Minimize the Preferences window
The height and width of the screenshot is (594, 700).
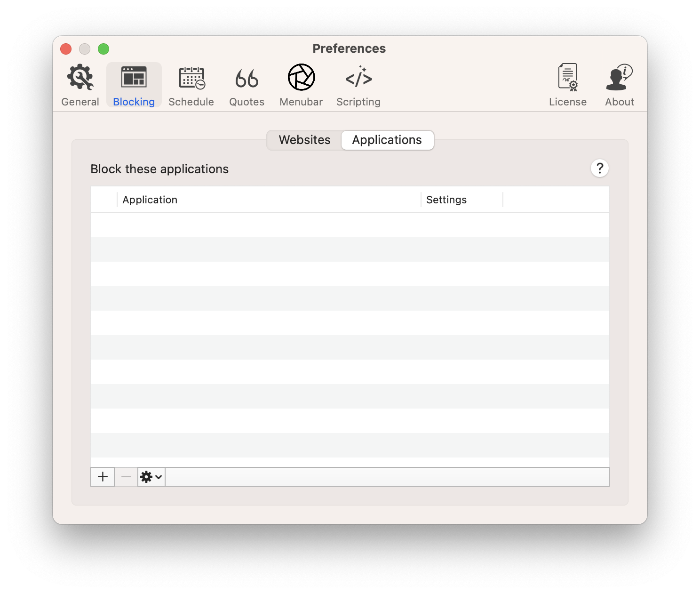click(85, 49)
